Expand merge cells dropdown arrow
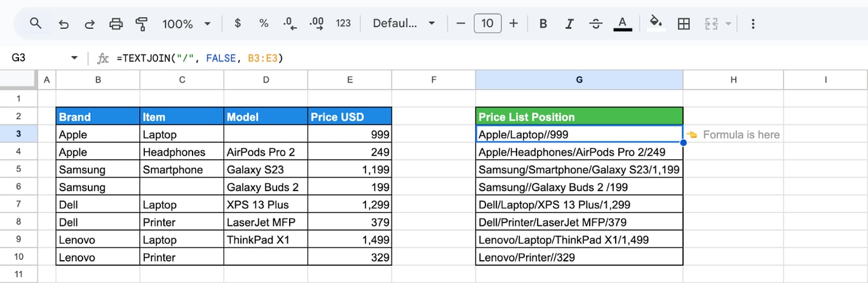868x283 pixels. (x=728, y=23)
